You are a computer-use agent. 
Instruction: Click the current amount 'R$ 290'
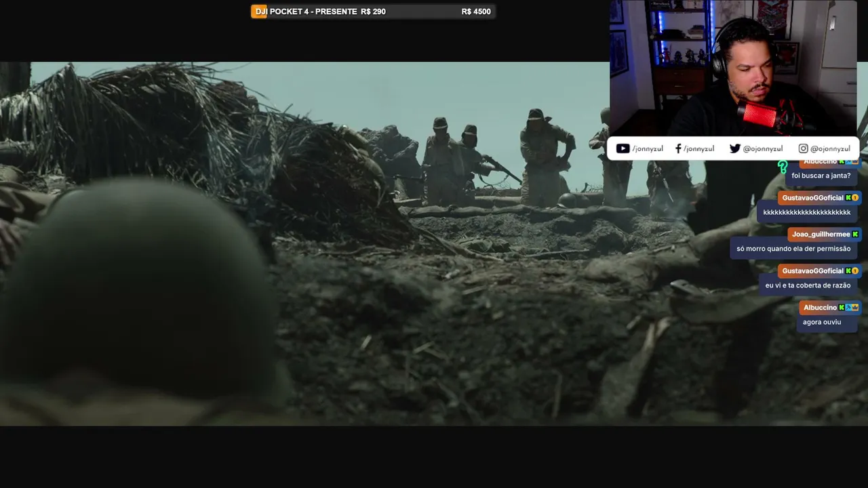374,12
